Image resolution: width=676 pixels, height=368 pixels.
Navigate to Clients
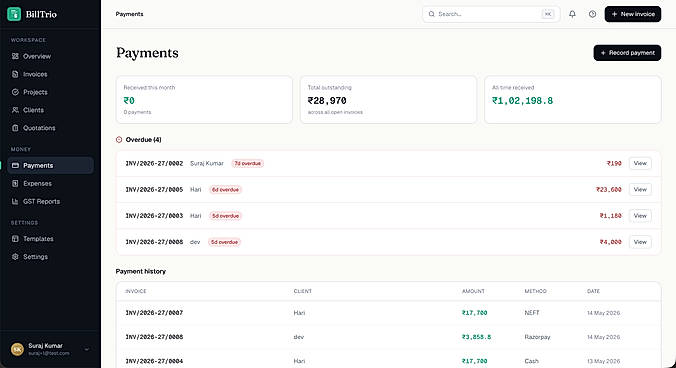click(50, 110)
